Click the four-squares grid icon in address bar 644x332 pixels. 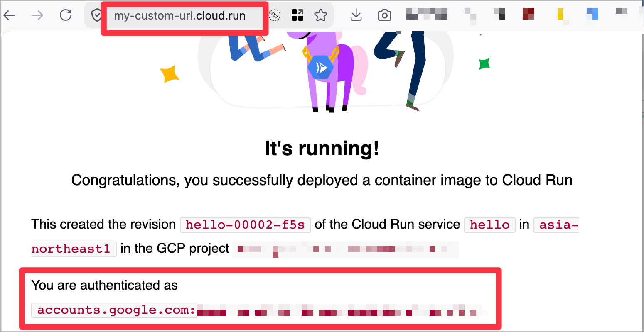[x=297, y=15]
